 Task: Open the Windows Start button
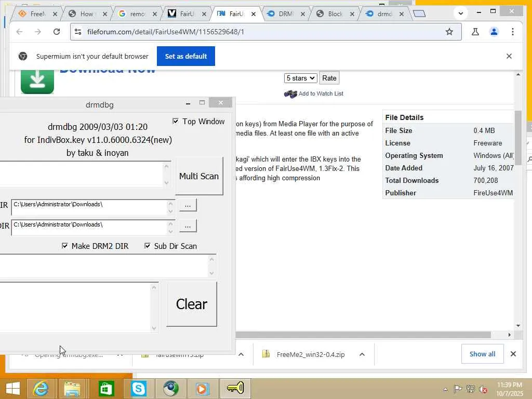(x=12, y=389)
